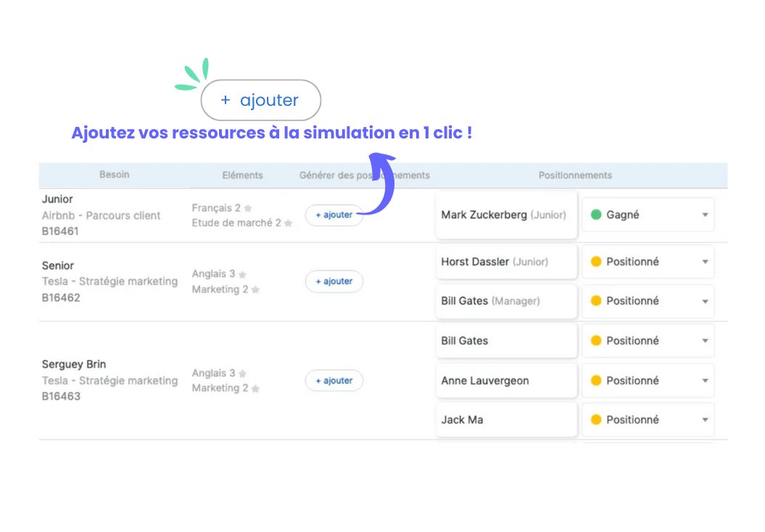Click the star icon next to Français 2
Viewport: 765px width, 532px height.
(x=248, y=209)
